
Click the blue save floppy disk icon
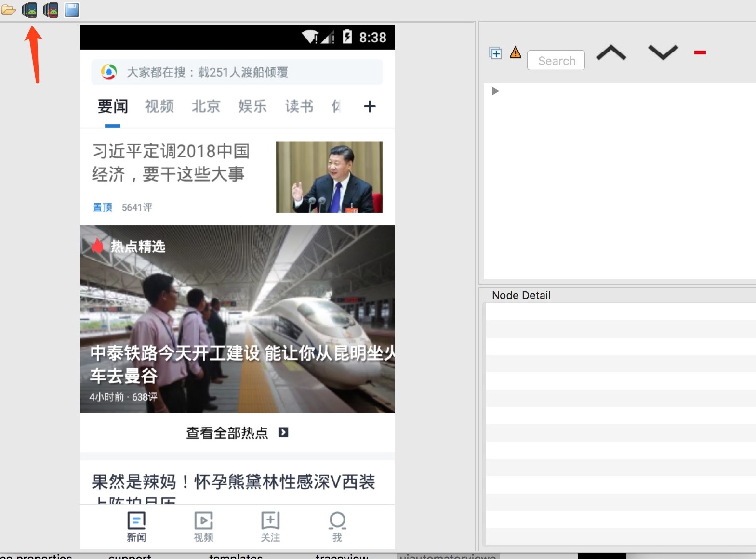(x=72, y=10)
